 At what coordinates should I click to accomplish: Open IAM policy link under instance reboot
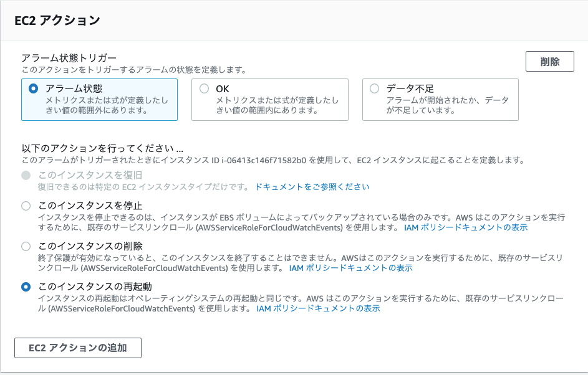pos(318,308)
